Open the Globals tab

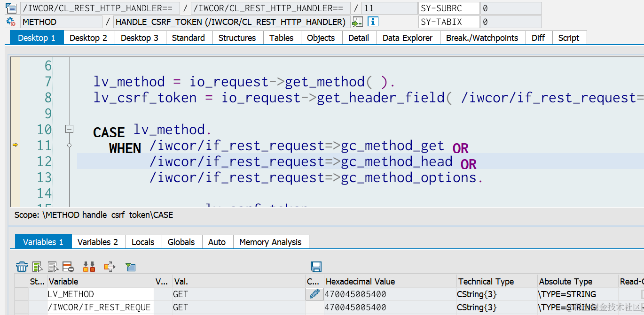point(181,242)
